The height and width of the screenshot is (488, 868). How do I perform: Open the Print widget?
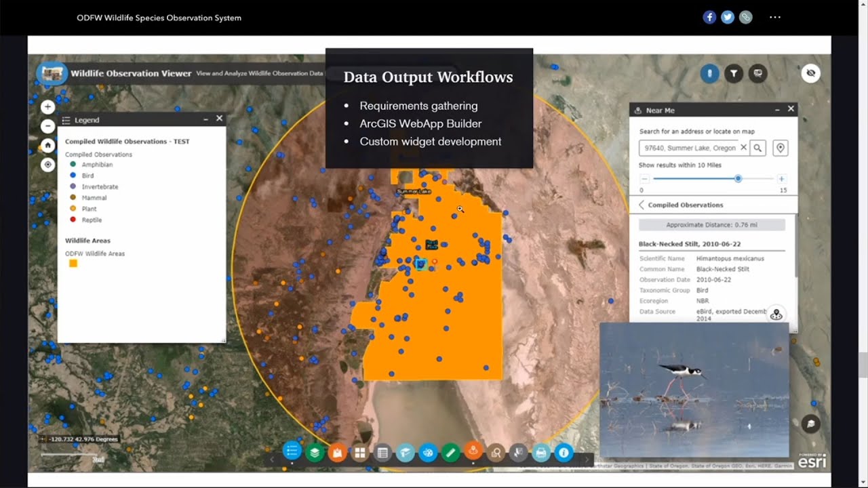pyautogui.click(x=541, y=452)
